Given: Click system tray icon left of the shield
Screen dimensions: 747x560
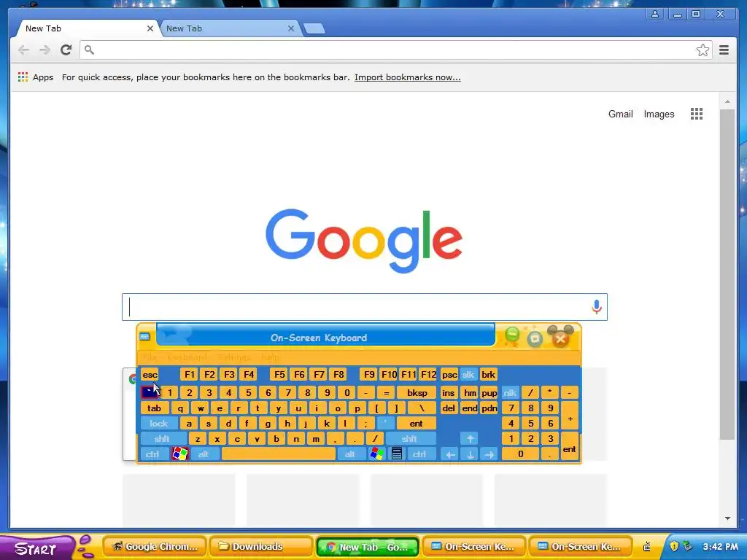Looking at the screenshot, I should pyautogui.click(x=647, y=546).
